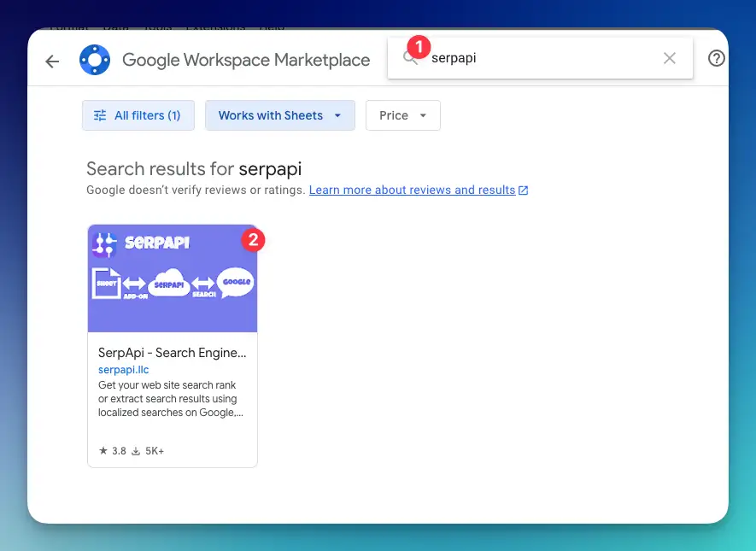Clear the search field with the X
This screenshot has height=551, width=756.
tap(669, 58)
